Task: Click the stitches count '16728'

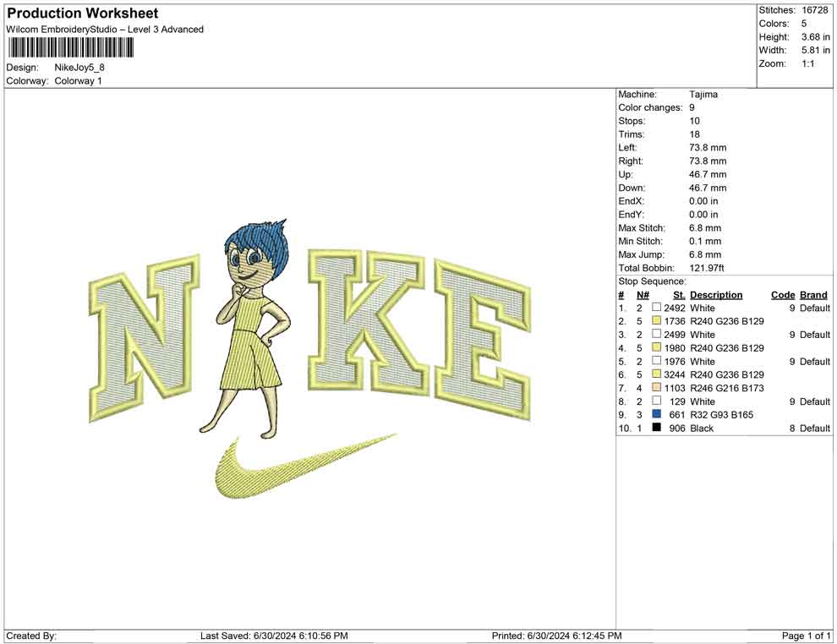Action: click(x=814, y=10)
